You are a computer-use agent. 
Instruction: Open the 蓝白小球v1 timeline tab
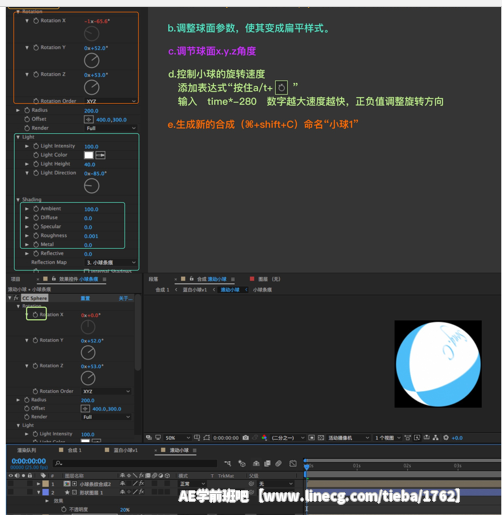(x=126, y=450)
